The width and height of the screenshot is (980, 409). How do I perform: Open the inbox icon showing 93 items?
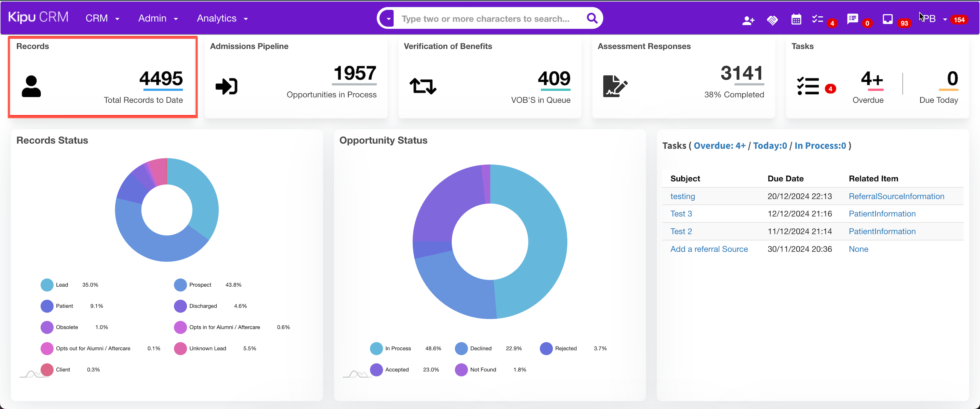887,18
